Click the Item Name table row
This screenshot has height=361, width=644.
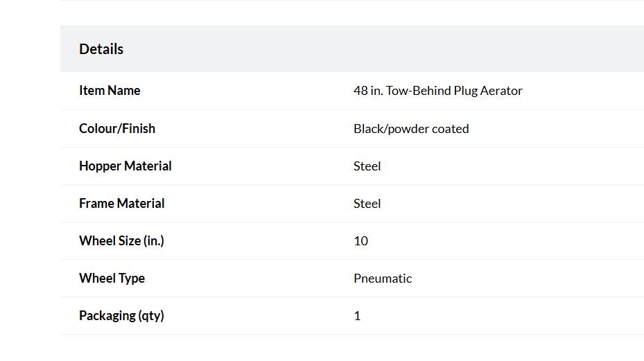352,91
